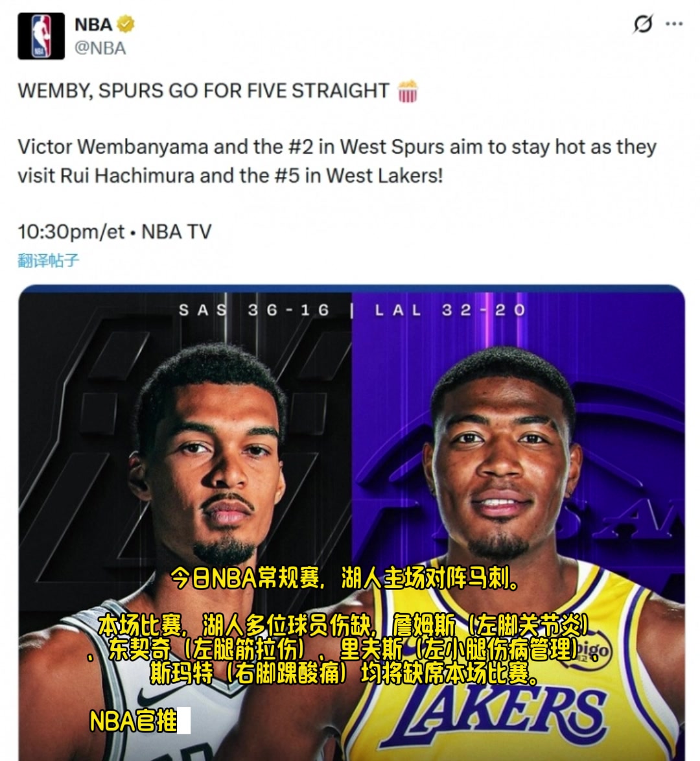The height and width of the screenshot is (761, 700).
Task: Click the SAS 36-16 record text
Action: tap(254, 310)
